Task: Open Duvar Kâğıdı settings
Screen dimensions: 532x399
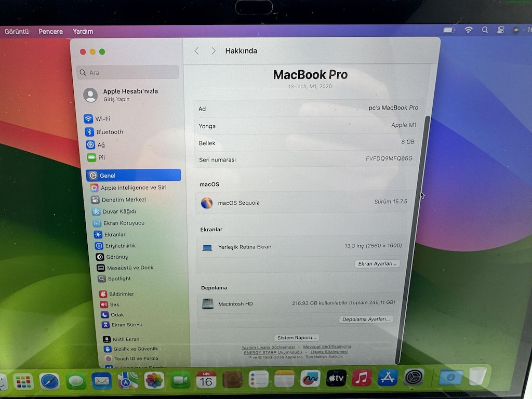Action: (114, 211)
